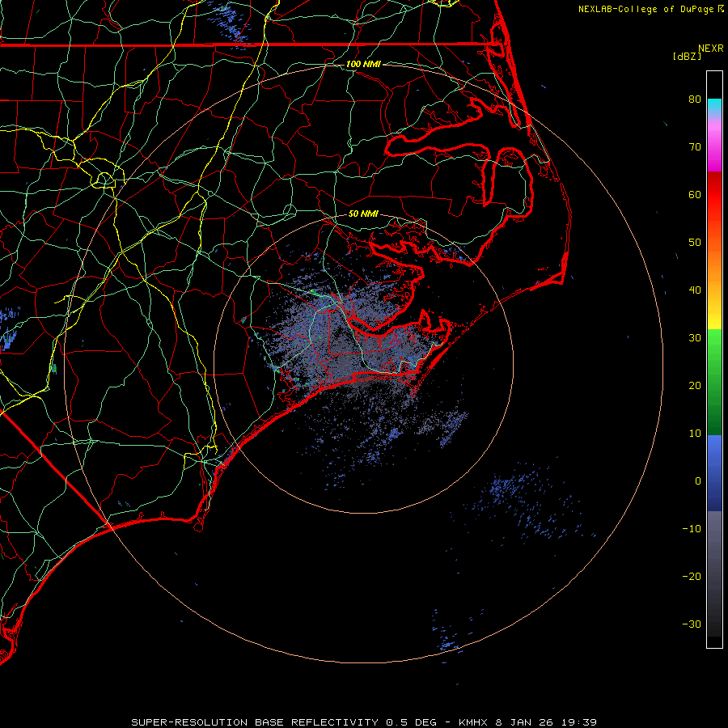
Task: Click the 30 value on dBZ scale
Action: click(x=695, y=338)
